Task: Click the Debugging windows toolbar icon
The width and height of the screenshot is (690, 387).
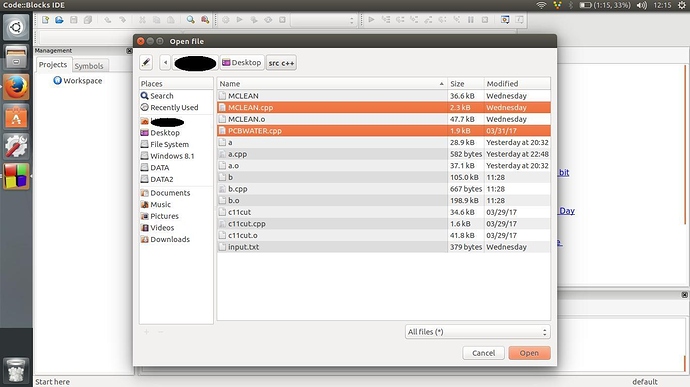Action: [505, 20]
